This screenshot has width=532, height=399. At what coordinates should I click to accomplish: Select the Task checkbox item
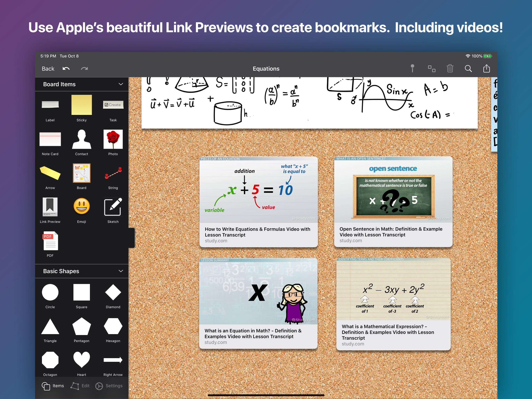[x=113, y=105]
